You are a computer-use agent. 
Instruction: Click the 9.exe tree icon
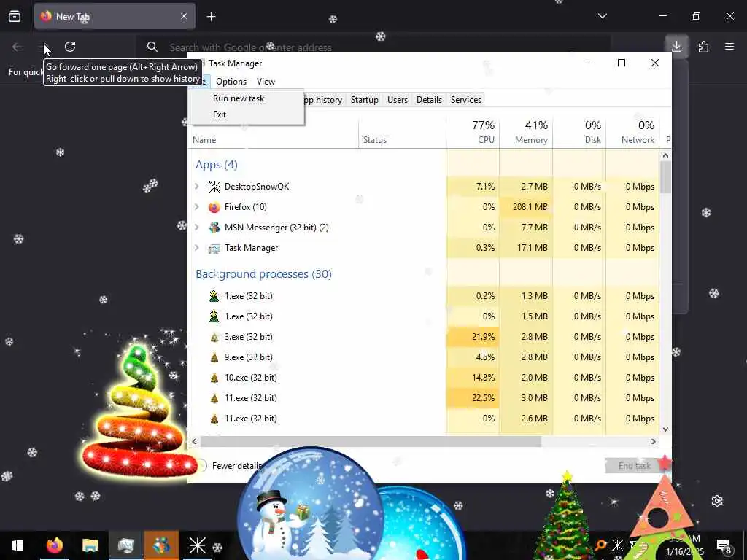click(x=214, y=357)
